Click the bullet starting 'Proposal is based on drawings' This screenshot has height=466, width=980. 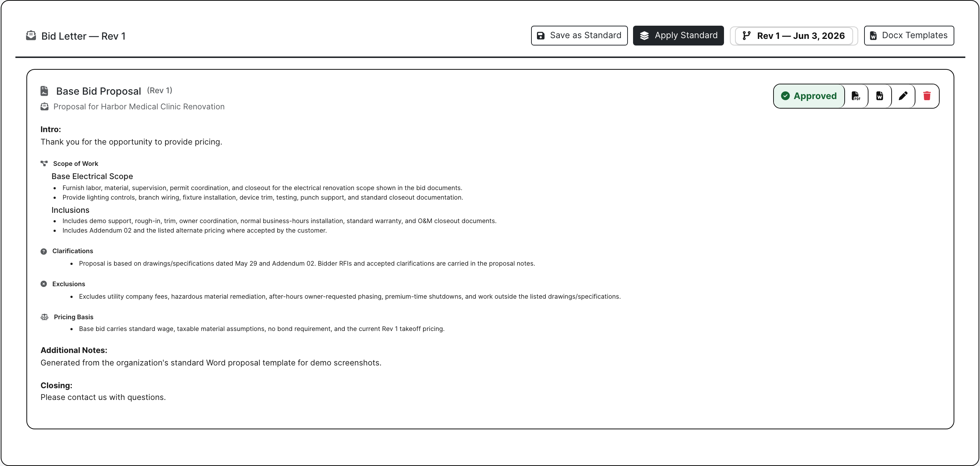[307, 263]
